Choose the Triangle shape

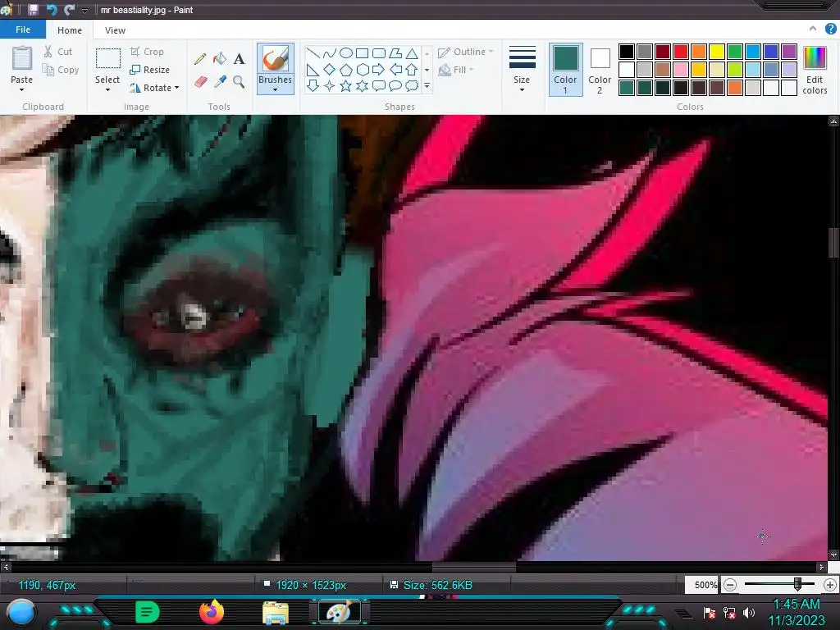point(412,53)
